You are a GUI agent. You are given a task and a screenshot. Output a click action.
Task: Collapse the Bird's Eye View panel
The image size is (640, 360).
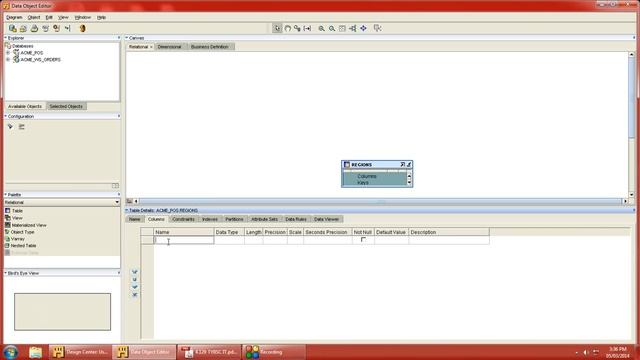click(x=6, y=273)
